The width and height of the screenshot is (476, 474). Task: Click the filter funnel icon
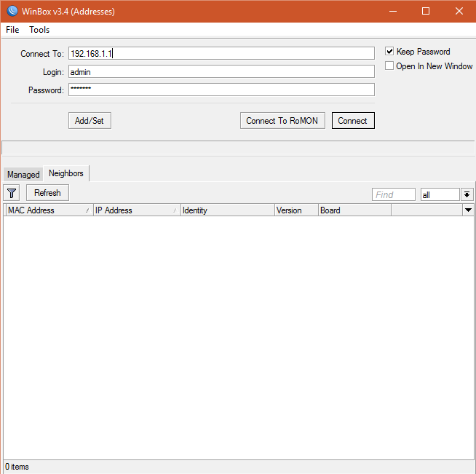point(12,193)
